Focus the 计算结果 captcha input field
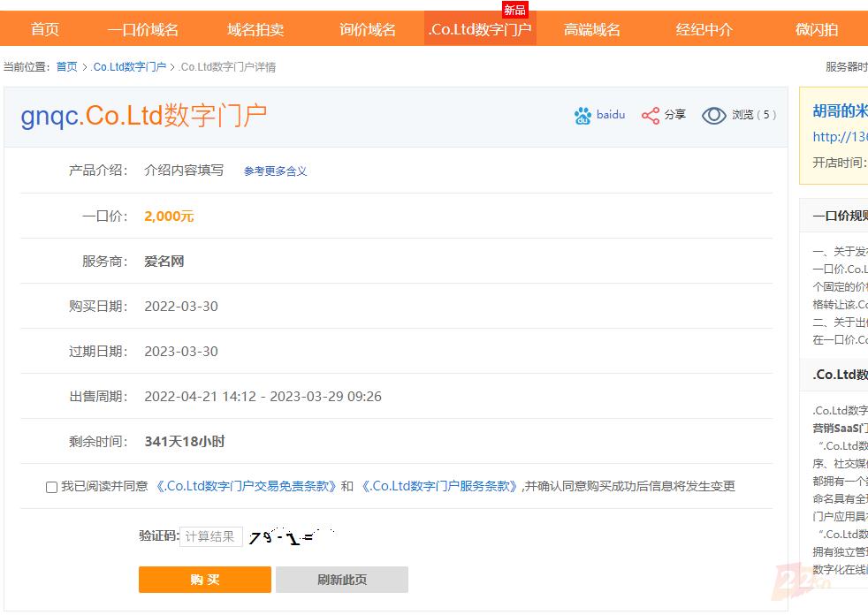Screen dimensions: 868x615 [x=211, y=536]
